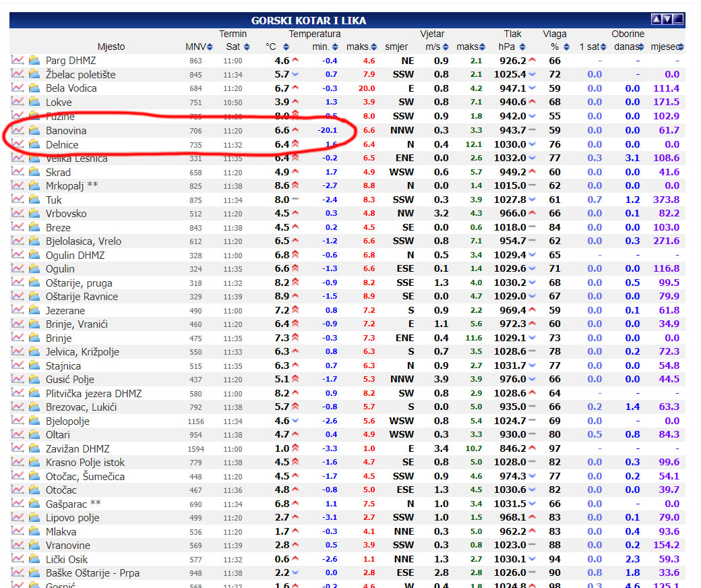The image size is (701, 588).
Task: Click the weather icon next to Otočac
Action: click(x=34, y=490)
